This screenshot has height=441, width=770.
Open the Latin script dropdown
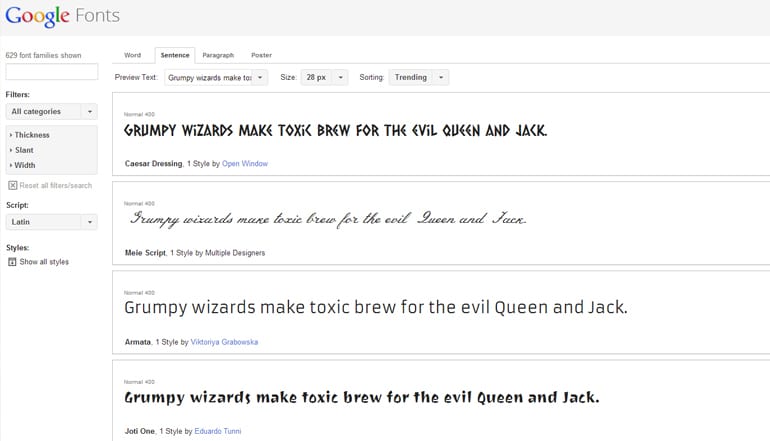point(51,222)
